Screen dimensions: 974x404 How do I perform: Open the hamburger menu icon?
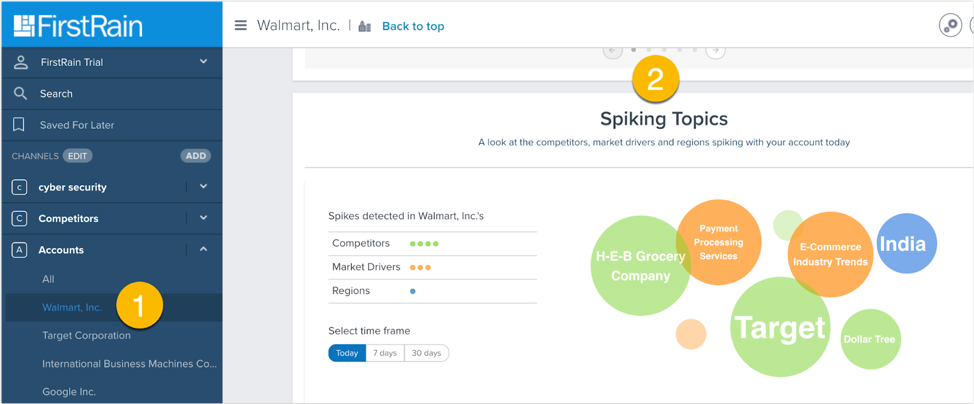click(x=240, y=25)
